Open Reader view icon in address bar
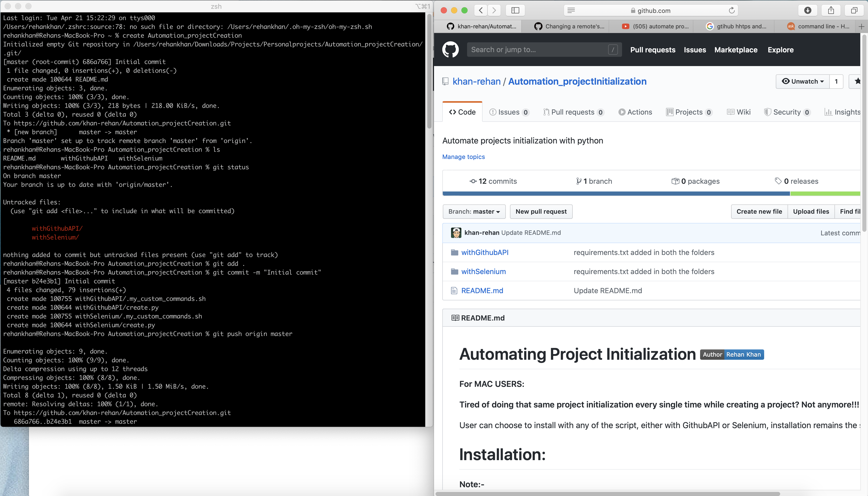The height and width of the screenshot is (496, 868). point(571,10)
